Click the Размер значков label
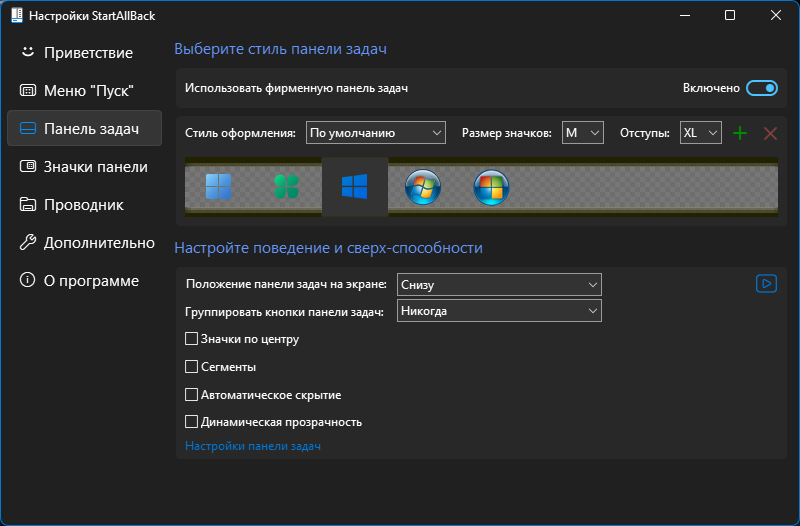The width and height of the screenshot is (800, 526). click(x=507, y=133)
